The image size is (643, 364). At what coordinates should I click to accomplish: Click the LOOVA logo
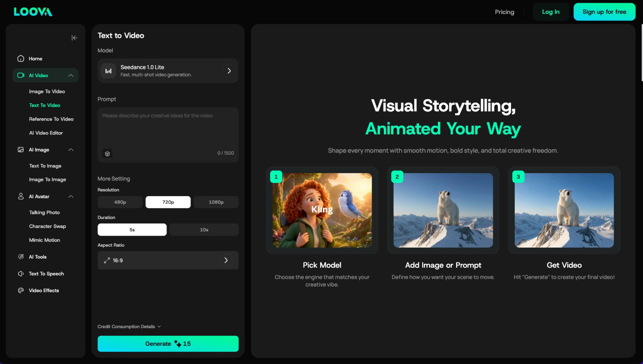coord(33,12)
